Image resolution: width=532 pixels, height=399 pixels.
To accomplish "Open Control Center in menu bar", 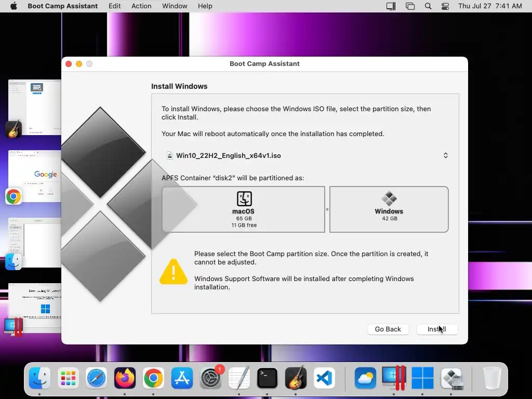I will (x=445, y=6).
